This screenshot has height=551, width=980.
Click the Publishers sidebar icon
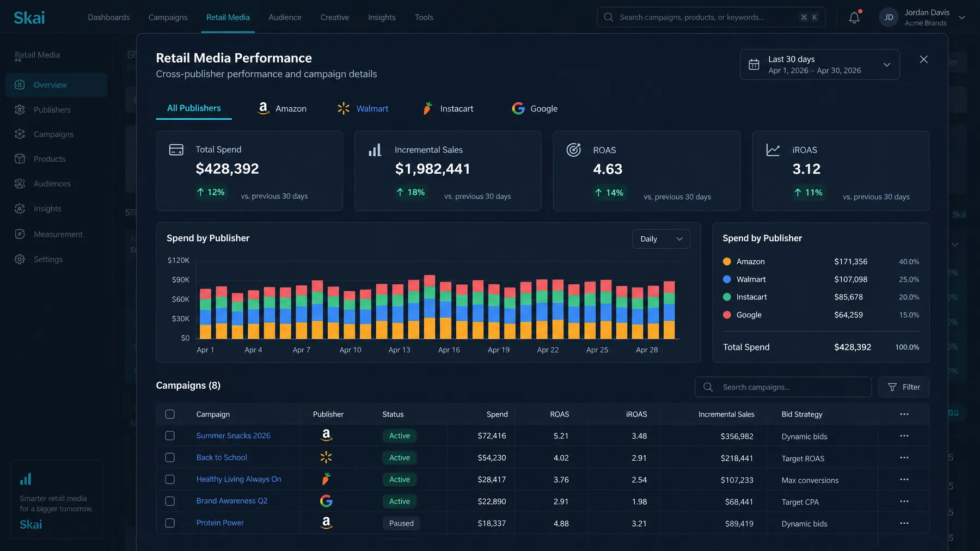pyautogui.click(x=20, y=110)
